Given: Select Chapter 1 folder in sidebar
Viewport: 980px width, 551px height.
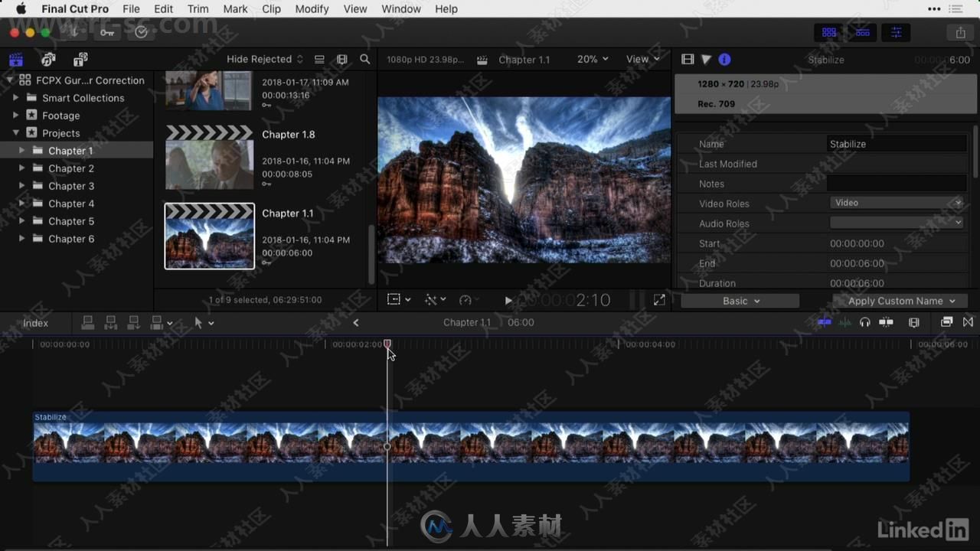Looking at the screenshot, I should tap(77, 151).
